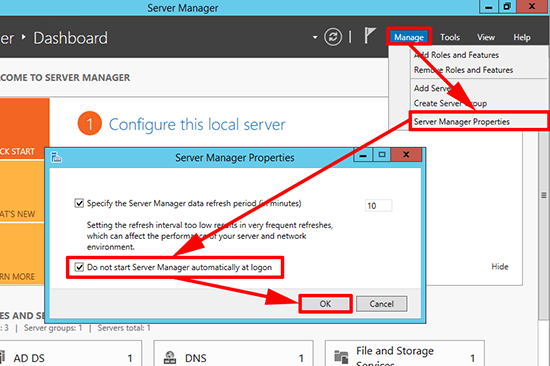Restore down the Server Manager window

[x=507, y=6]
